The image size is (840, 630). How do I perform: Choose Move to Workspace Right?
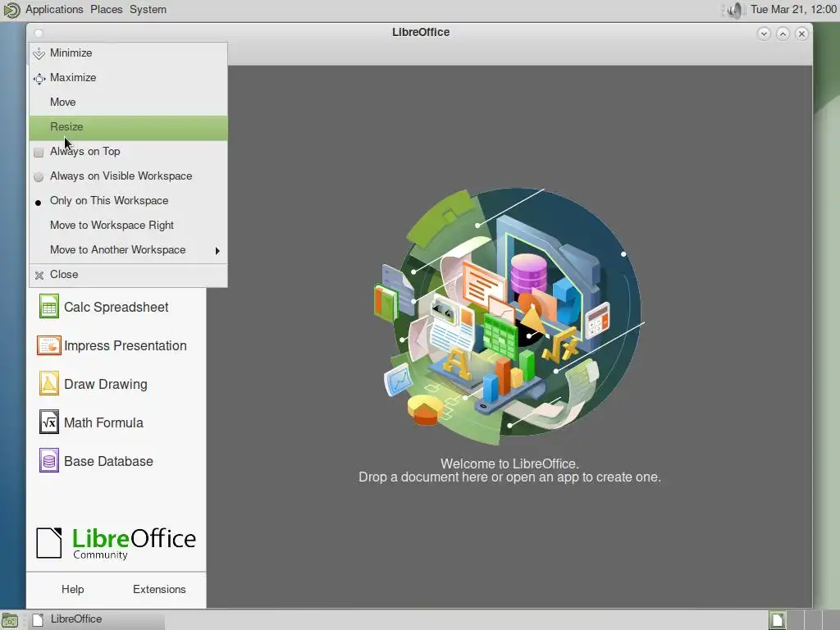coord(128,226)
